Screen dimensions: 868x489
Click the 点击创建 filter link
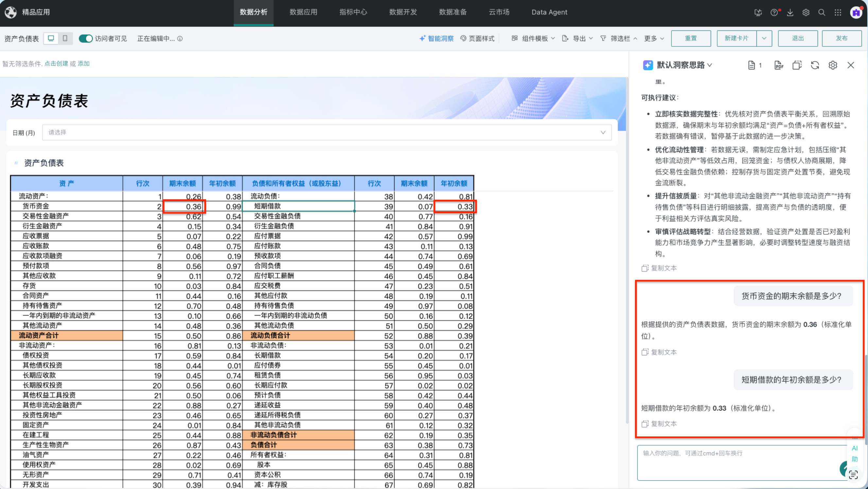[x=56, y=64]
